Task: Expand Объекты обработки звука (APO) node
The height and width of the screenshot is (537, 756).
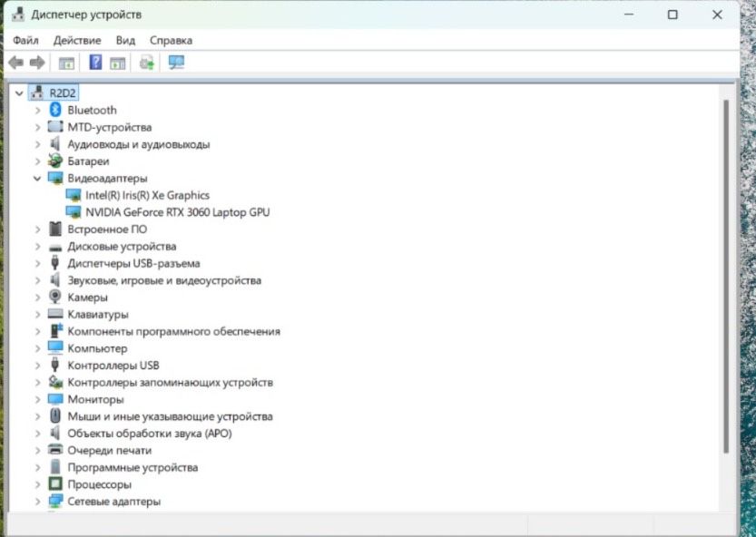Action: [37, 434]
